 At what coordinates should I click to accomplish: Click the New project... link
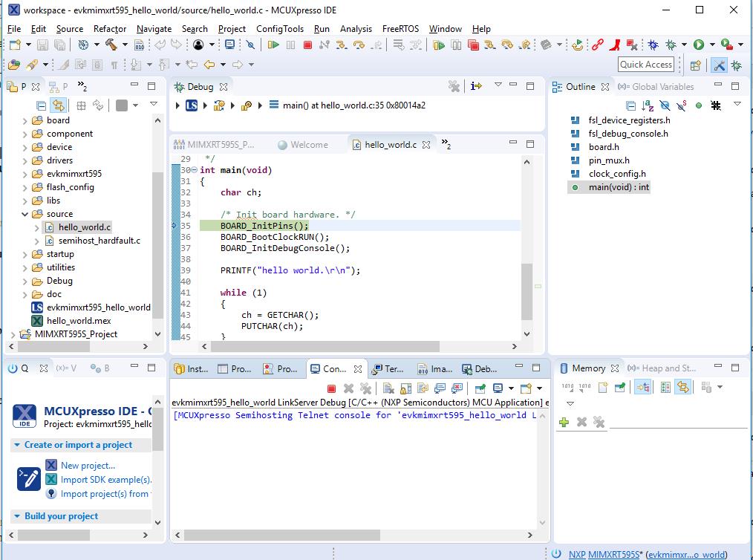(x=88, y=466)
